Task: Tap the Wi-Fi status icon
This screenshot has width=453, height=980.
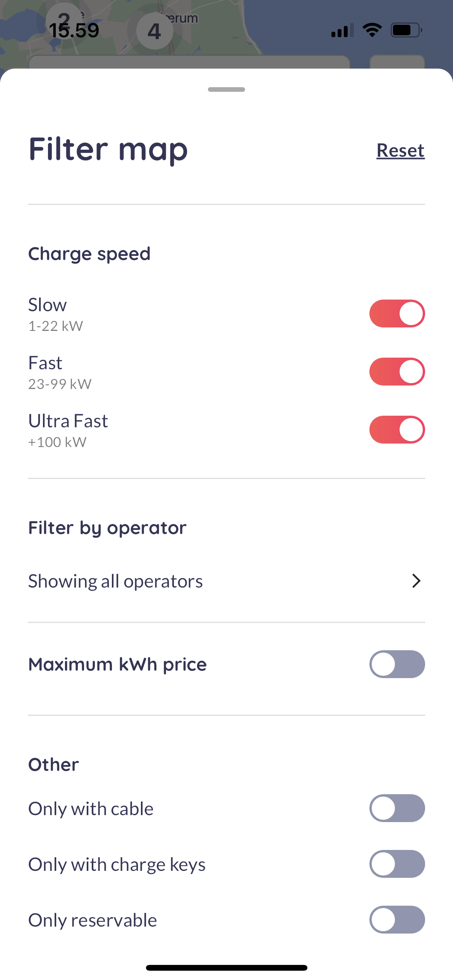Action: [x=372, y=30]
